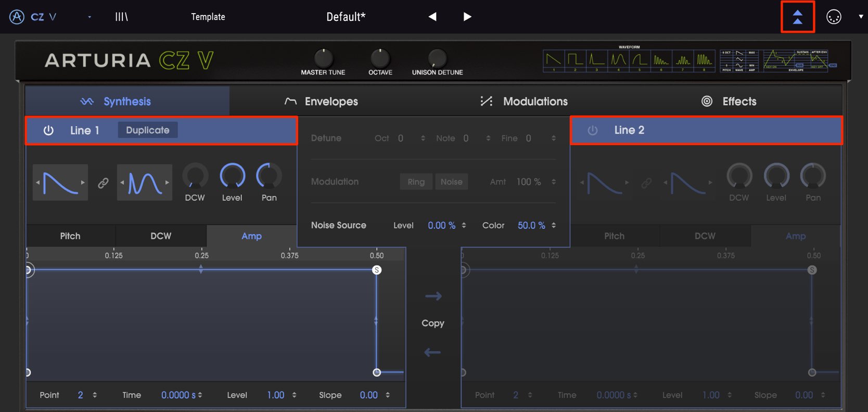
Task: Select next preset arrow
Action: tap(467, 17)
